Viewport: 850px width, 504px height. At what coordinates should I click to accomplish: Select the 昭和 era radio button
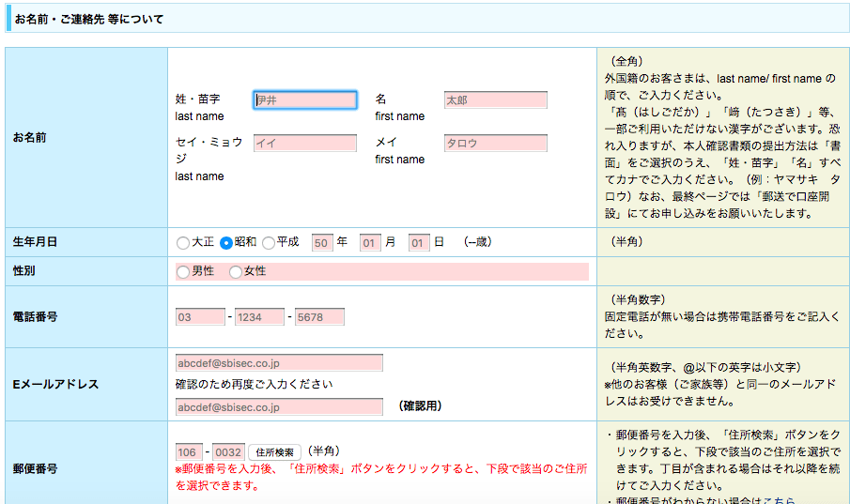click(x=226, y=243)
